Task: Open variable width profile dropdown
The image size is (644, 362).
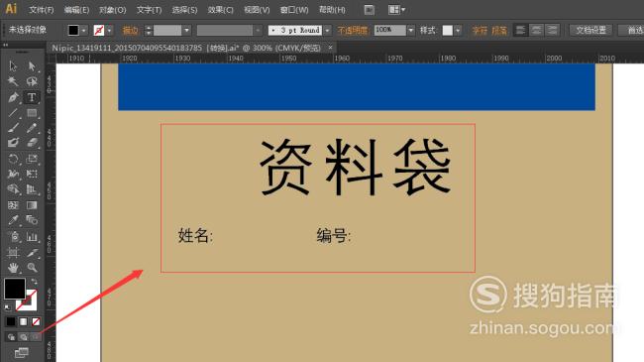Action: [258, 31]
